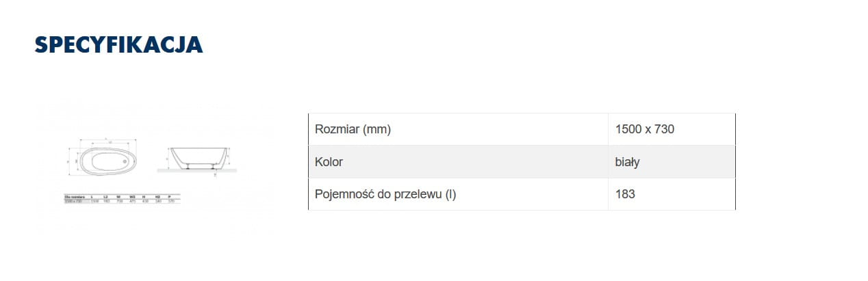Click the P column header in the drawing table
This screenshot has width=868, height=281.
tap(168, 196)
